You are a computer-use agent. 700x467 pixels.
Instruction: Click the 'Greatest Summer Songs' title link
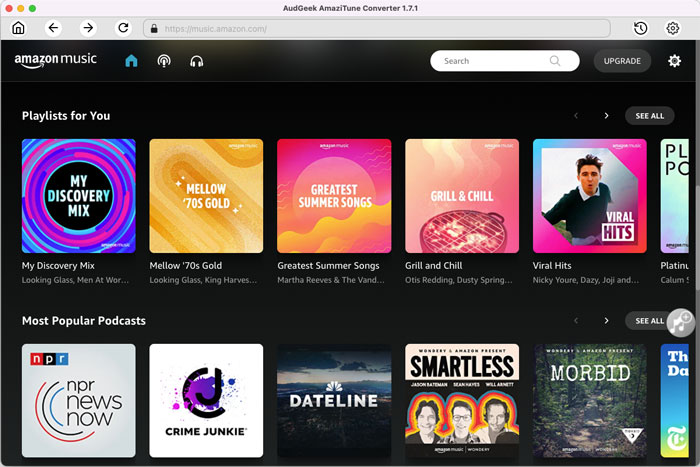(328, 266)
